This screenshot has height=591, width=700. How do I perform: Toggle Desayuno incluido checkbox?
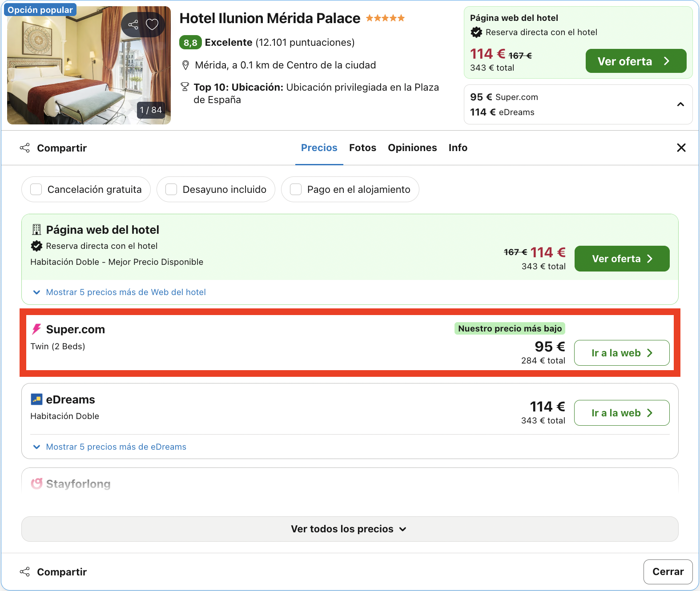coord(171,189)
